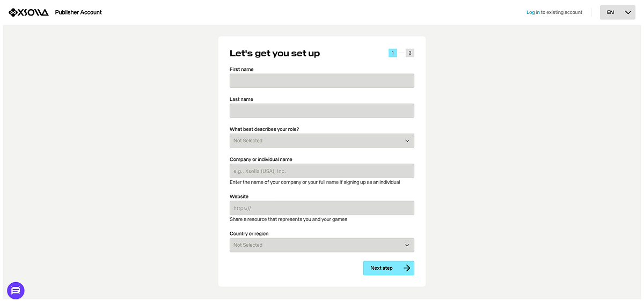Screen dimensions: 644x302
Task: Click the Let's get you set up heading
Action: (x=275, y=54)
